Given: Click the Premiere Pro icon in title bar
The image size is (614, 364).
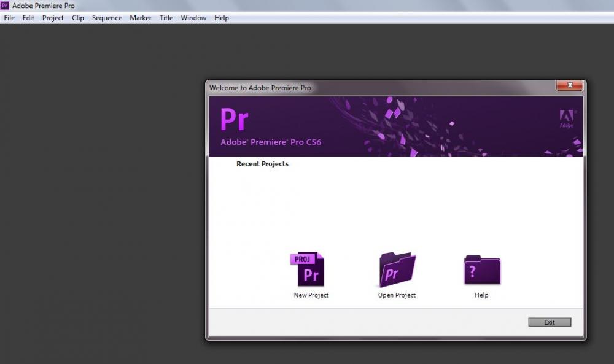Looking at the screenshot, I should pyautogui.click(x=5, y=6).
